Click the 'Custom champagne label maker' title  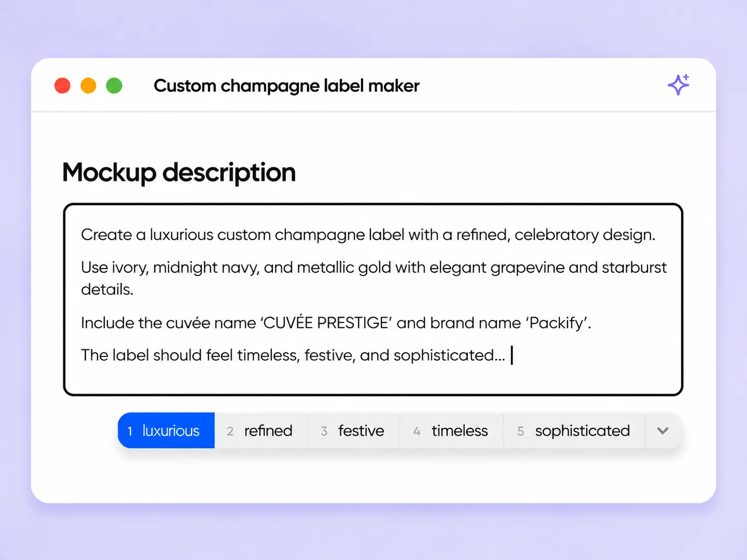pos(286,86)
